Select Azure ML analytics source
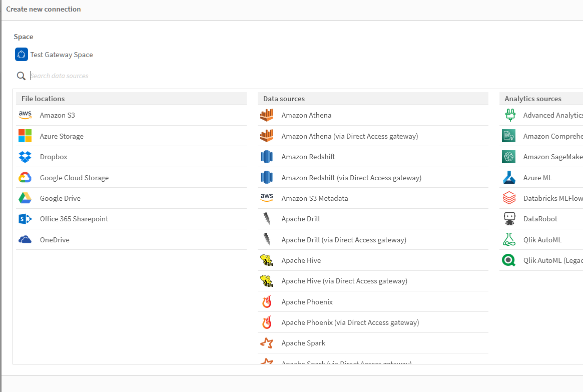The image size is (583, 392). [x=537, y=178]
